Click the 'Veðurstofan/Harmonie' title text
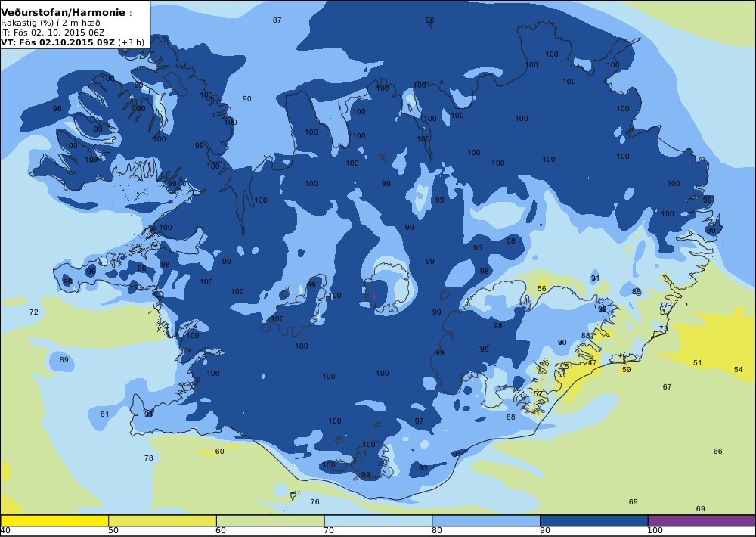Image resolution: width=756 pixels, height=537 pixels. [x=64, y=13]
